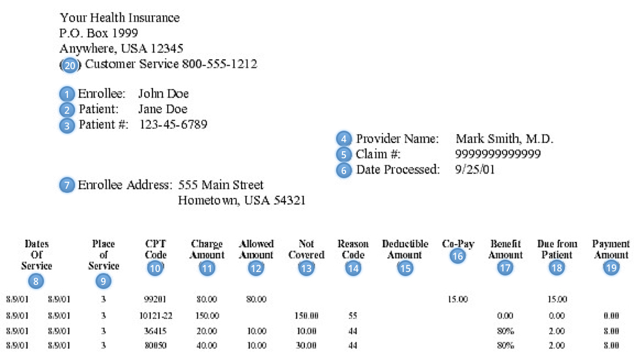Select marker 13 under Not Covered

pos(306,268)
